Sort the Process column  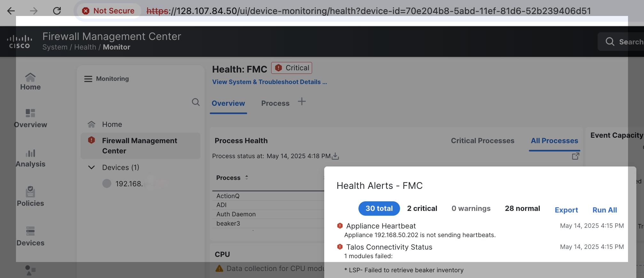click(x=247, y=178)
